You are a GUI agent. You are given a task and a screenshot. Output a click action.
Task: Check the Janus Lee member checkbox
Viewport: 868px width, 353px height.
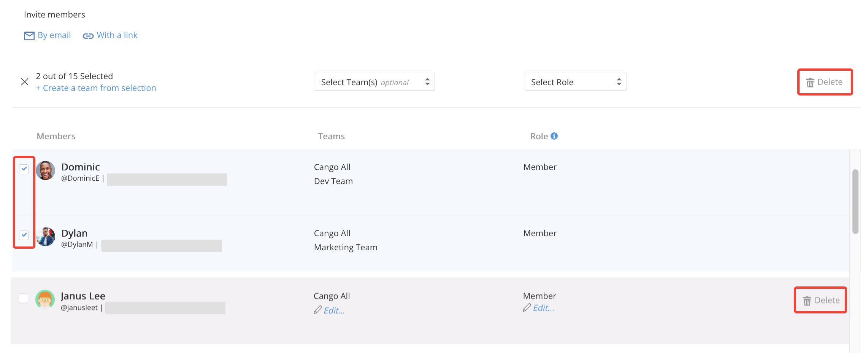point(24,298)
